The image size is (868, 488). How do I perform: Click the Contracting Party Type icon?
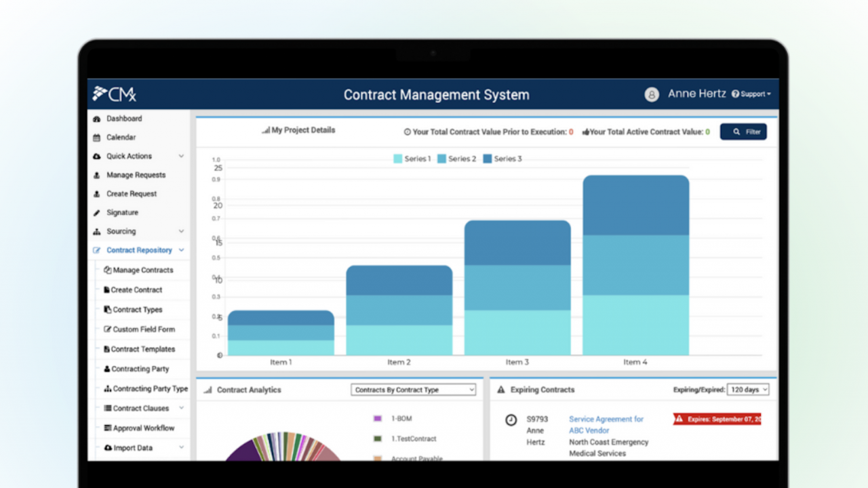point(107,389)
